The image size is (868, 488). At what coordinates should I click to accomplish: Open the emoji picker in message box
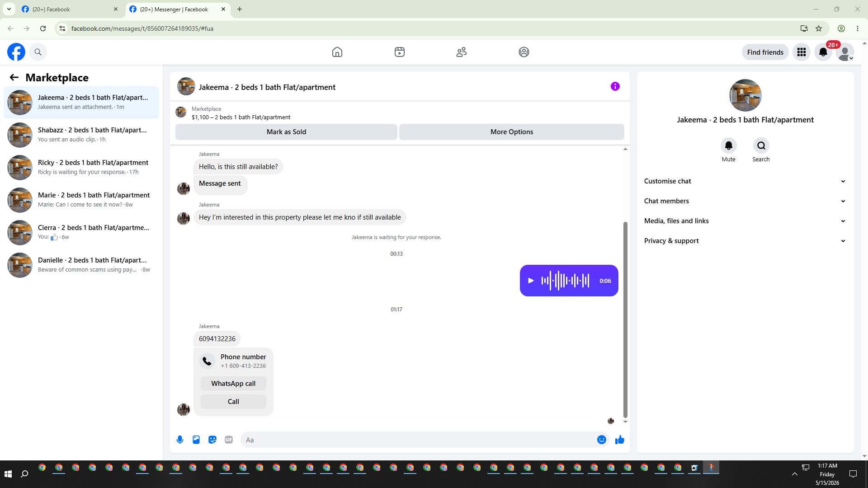[602, 440]
